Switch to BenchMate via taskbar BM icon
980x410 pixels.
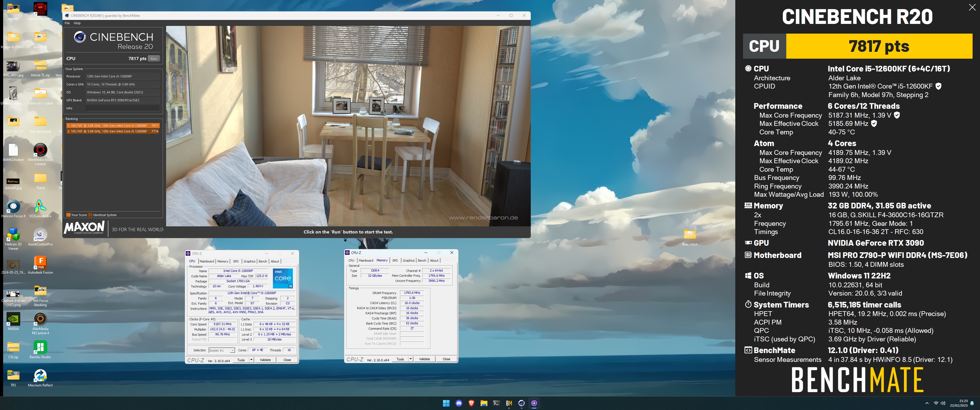pos(509,403)
